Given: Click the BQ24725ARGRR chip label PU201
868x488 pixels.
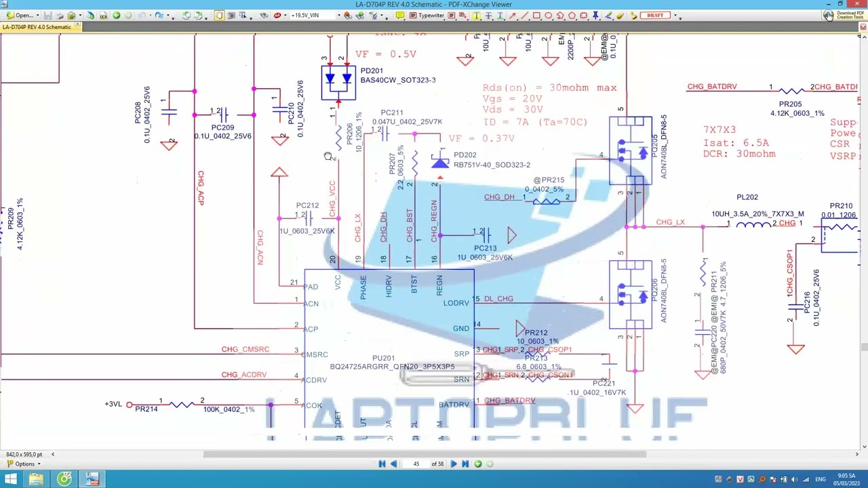Looking at the screenshot, I should (383, 358).
